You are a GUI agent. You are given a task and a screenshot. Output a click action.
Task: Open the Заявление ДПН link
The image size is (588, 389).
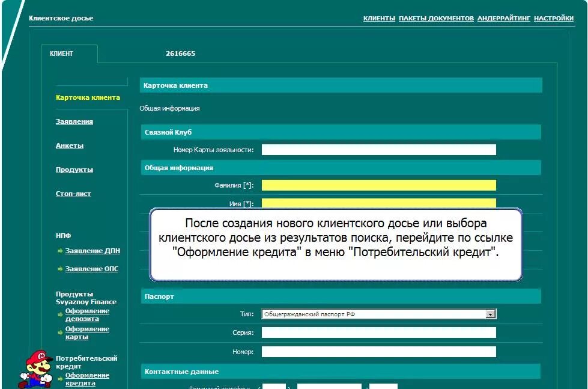92,251
